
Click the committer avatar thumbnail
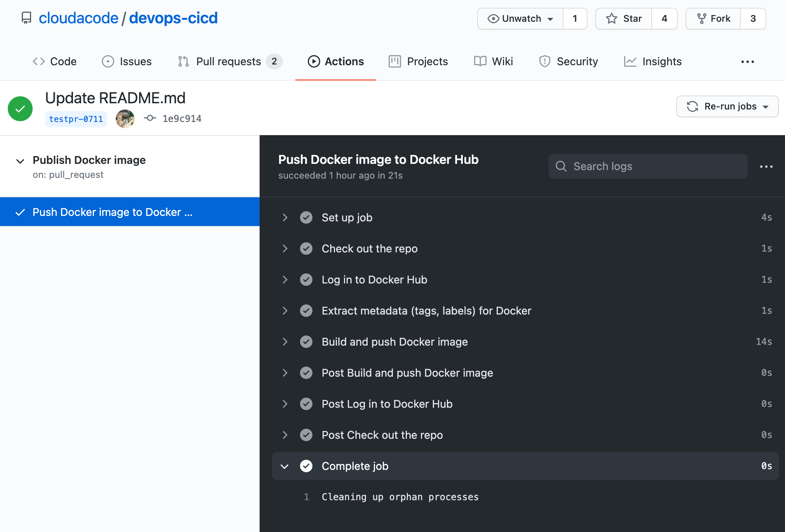point(125,119)
